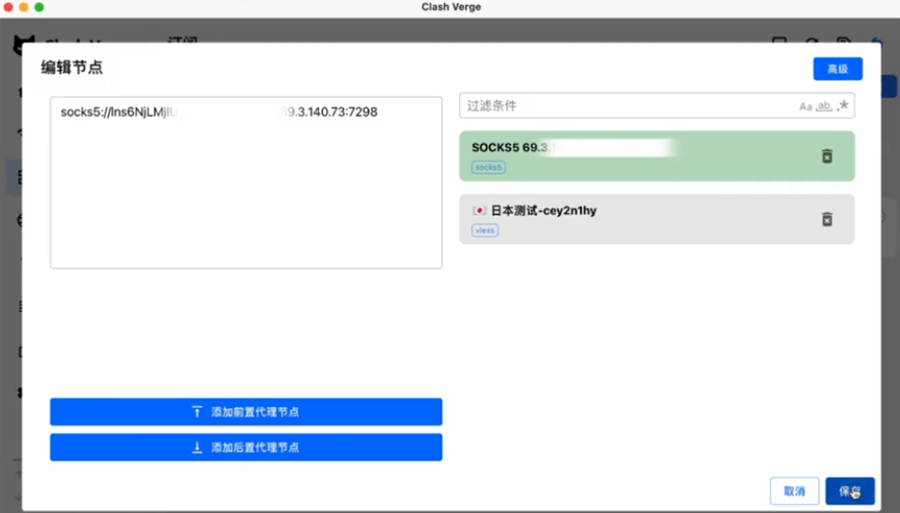Viewport: 900px width, 513px height.
Task: Save the nodes with 保存
Action: click(x=849, y=491)
